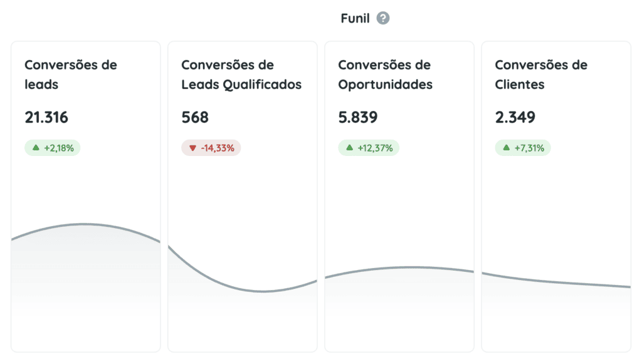Click the Funil help question mark icon
This screenshot has height=364, width=642.
(x=383, y=18)
